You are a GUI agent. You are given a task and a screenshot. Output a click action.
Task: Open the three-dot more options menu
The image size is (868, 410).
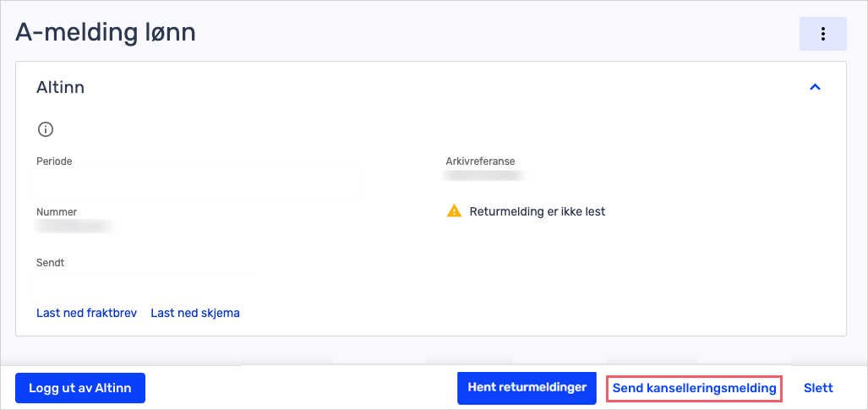point(822,34)
